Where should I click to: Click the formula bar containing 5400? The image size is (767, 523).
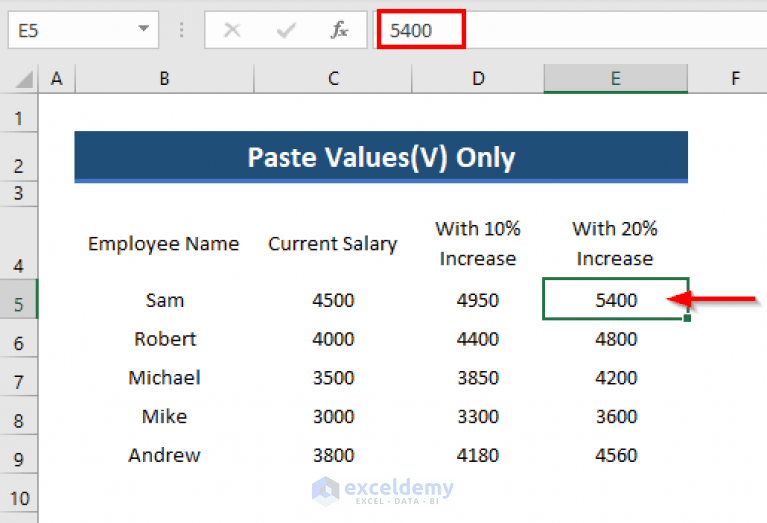[x=570, y=30]
